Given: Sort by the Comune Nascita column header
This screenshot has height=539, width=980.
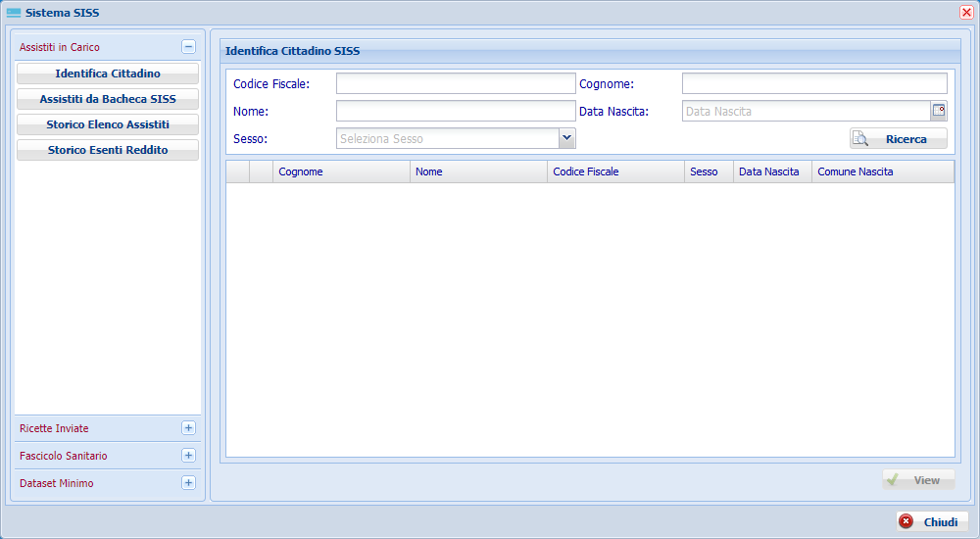Looking at the screenshot, I should (883, 171).
